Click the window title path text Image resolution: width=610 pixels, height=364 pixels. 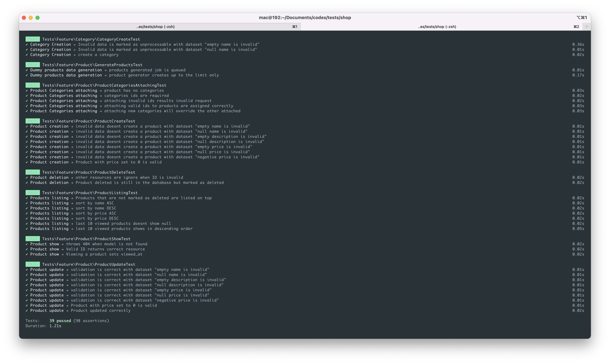tap(305, 18)
